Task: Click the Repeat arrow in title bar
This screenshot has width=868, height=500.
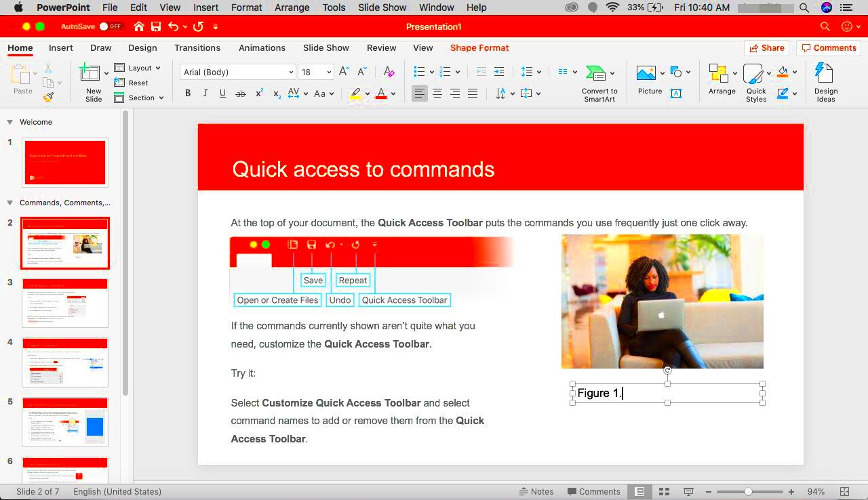Action: [x=198, y=26]
